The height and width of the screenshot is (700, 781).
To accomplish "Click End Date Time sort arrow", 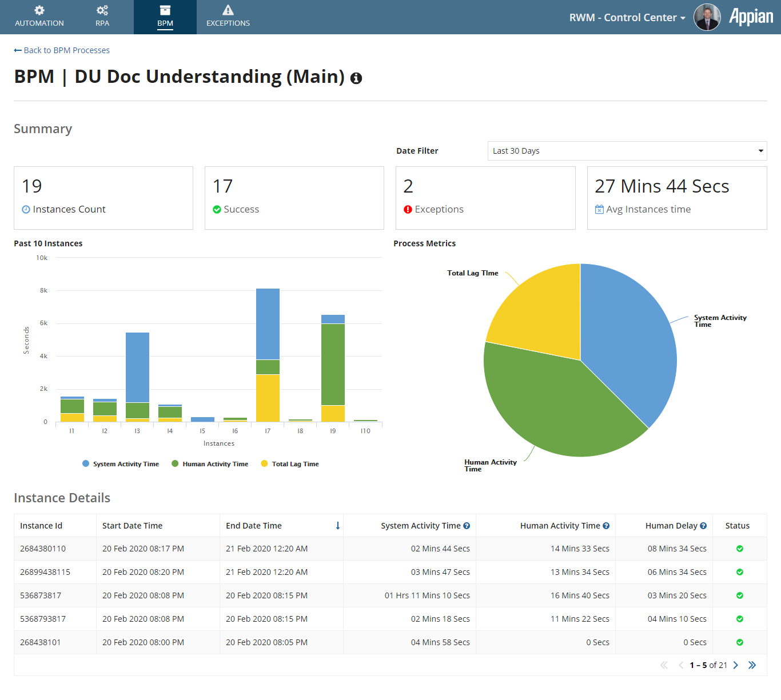I will tap(338, 526).
